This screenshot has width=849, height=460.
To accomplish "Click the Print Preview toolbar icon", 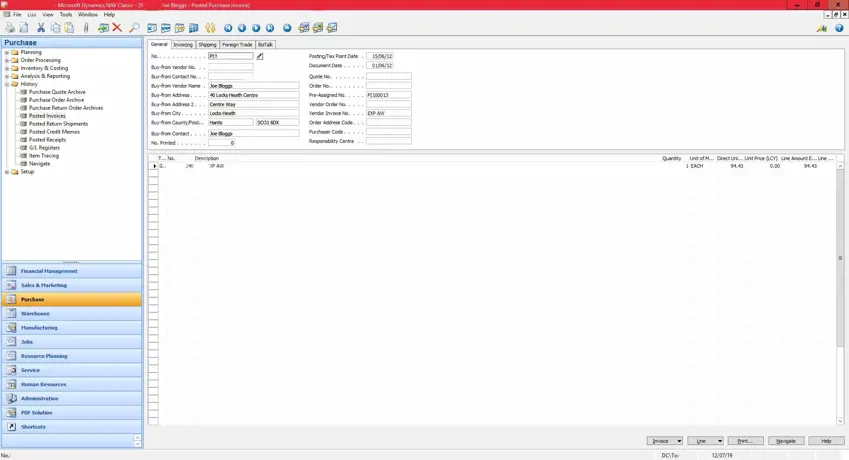I will pos(24,28).
